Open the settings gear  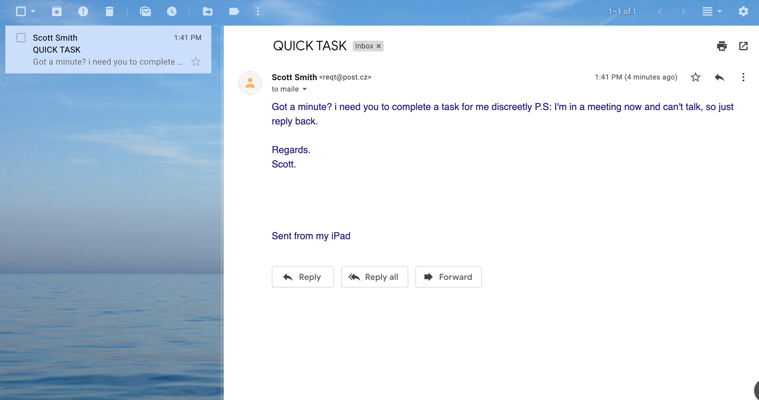pyautogui.click(x=743, y=11)
